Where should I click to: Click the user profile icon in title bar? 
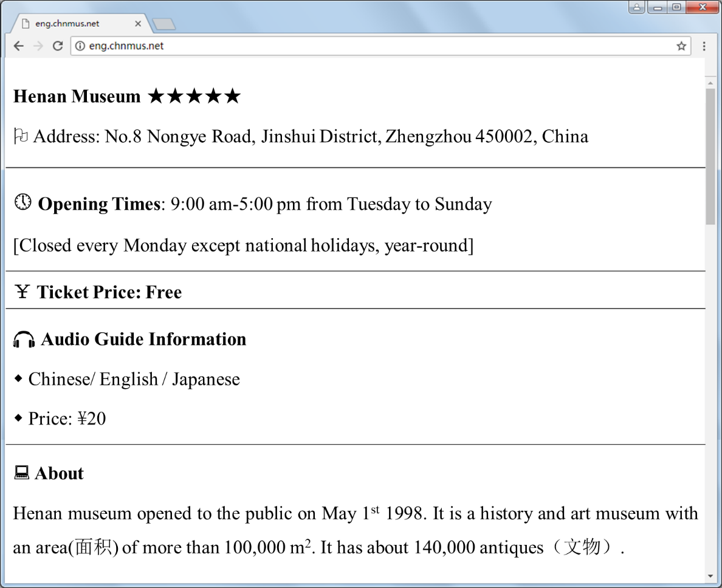click(636, 7)
